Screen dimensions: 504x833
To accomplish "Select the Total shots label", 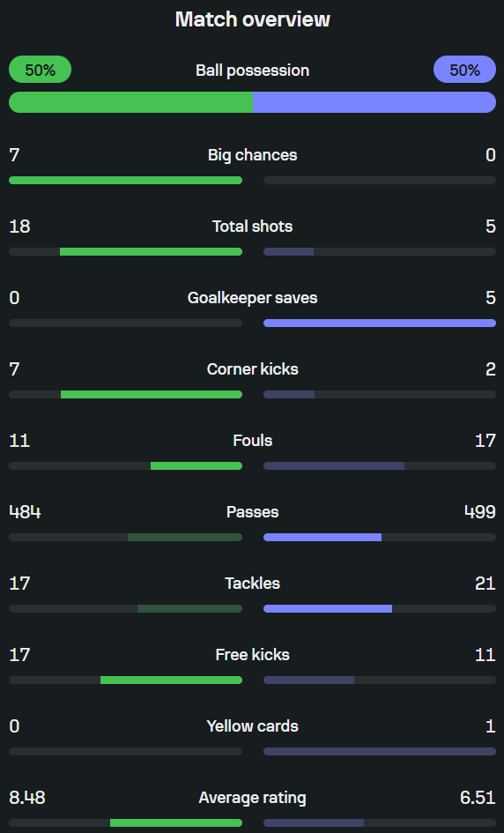I will 252,227.
